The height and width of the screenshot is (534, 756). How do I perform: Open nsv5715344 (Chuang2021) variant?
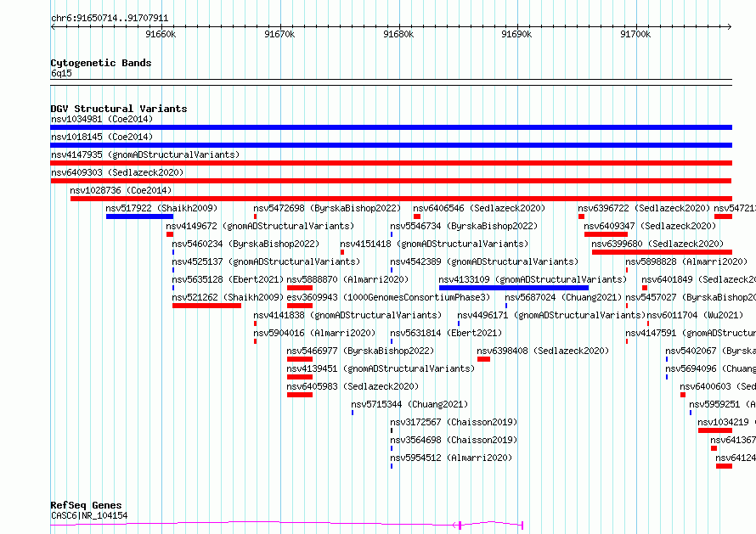[x=409, y=404]
